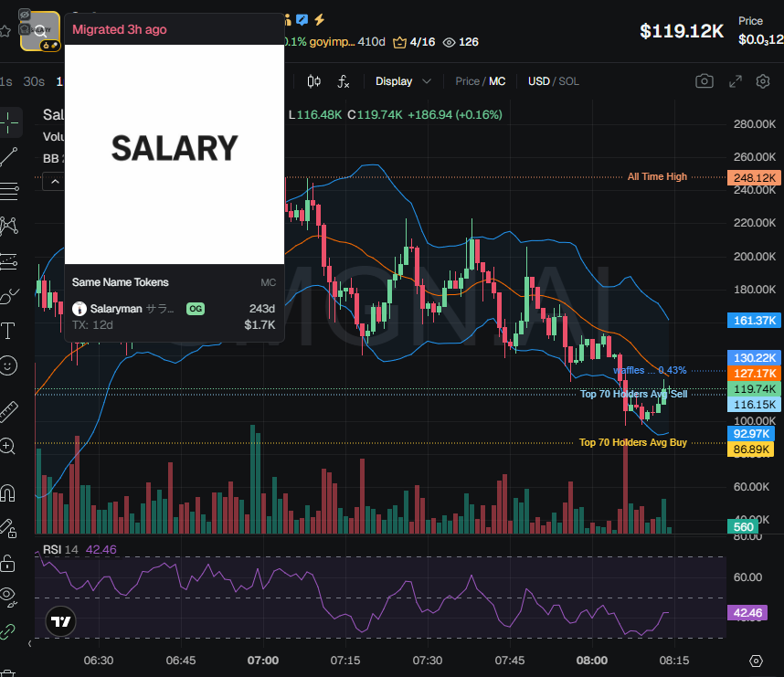This screenshot has width=784, height=677.
Task: Select the trend line drawing tool
Action: coord(9,157)
